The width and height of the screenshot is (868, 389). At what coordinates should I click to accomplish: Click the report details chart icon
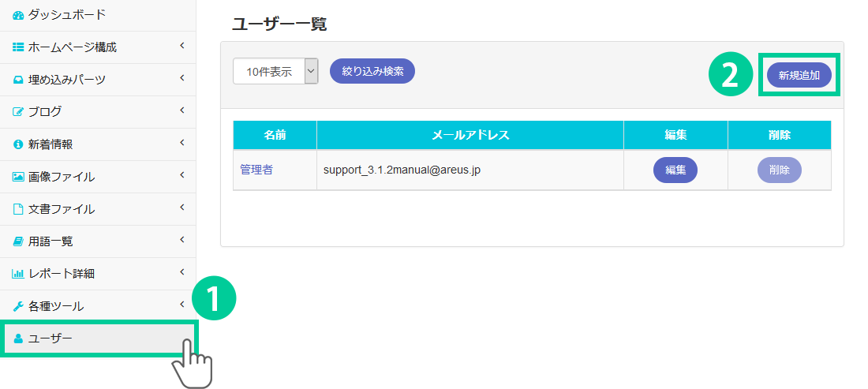coord(18,274)
